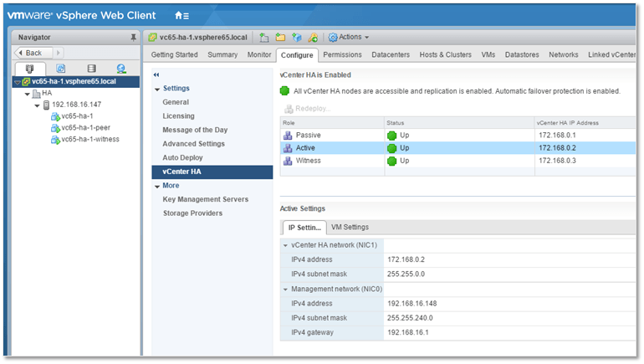Open Storage inventory view icon

click(x=92, y=69)
